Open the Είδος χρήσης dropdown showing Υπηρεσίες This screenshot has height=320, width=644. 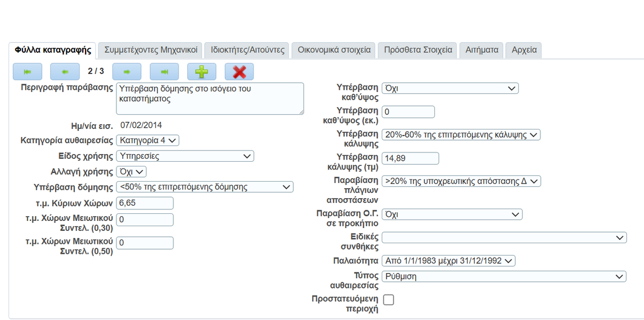pos(185,156)
